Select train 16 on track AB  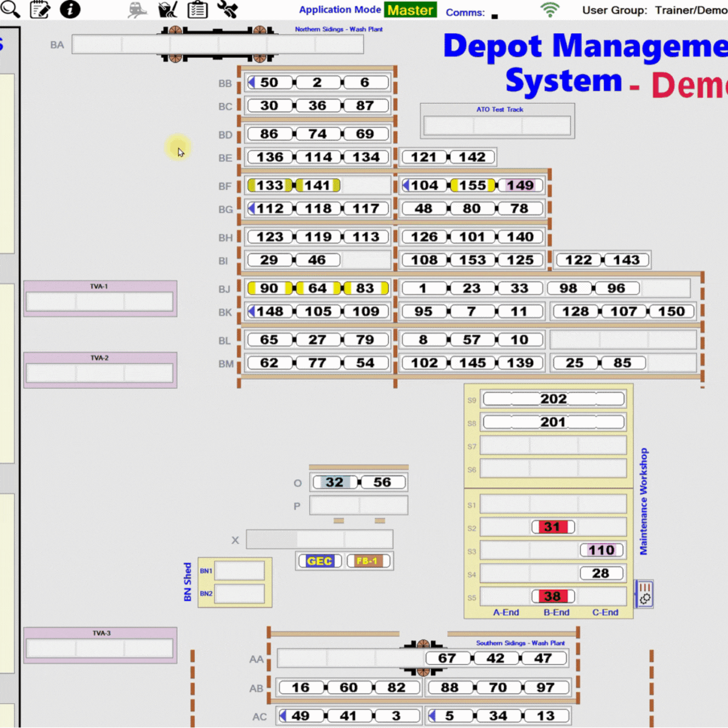tap(300, 687)
